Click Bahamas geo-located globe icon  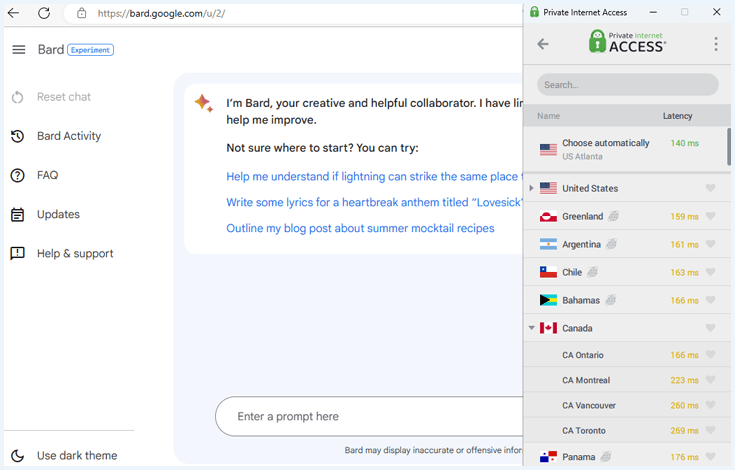(610, 300)
